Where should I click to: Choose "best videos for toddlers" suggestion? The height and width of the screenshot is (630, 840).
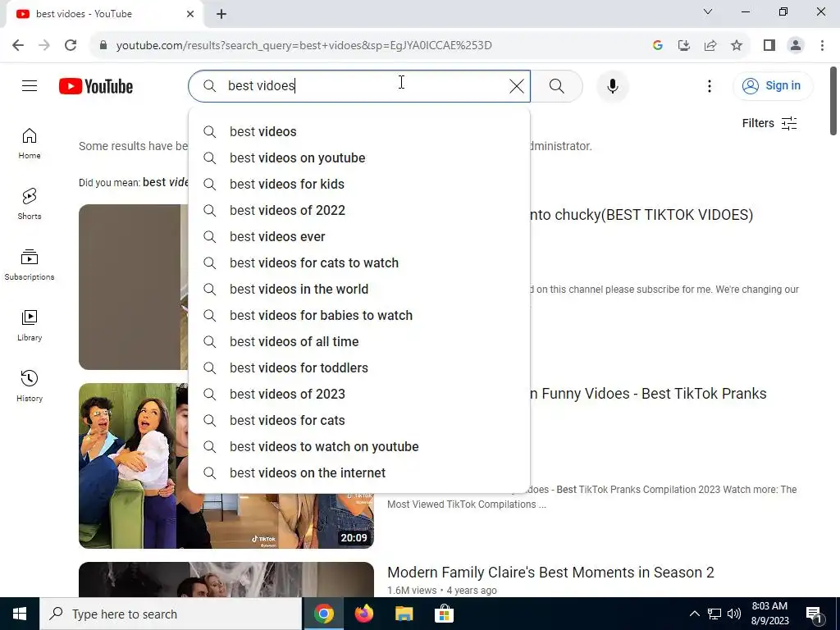tap(359, 368)
